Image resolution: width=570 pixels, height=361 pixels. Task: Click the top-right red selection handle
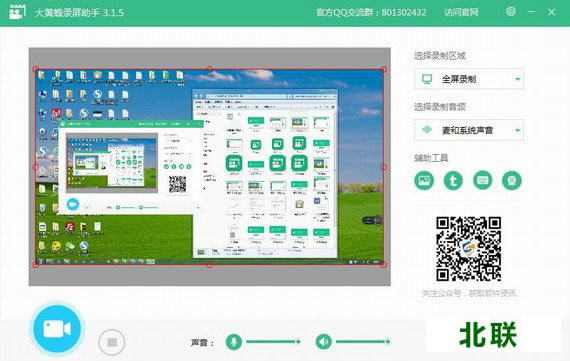(384, 69)
